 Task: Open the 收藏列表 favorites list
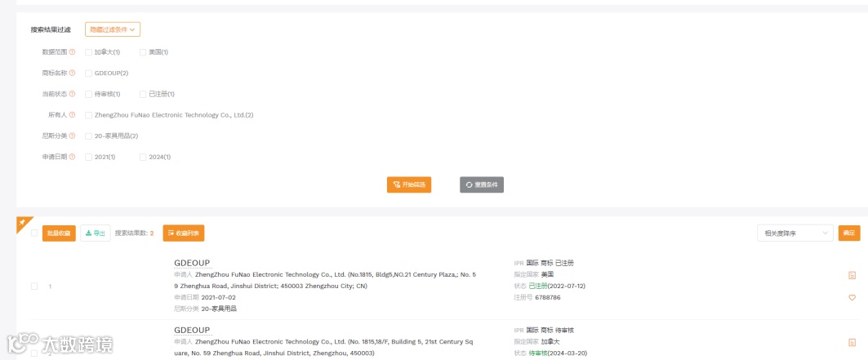[x=183, y=233]
